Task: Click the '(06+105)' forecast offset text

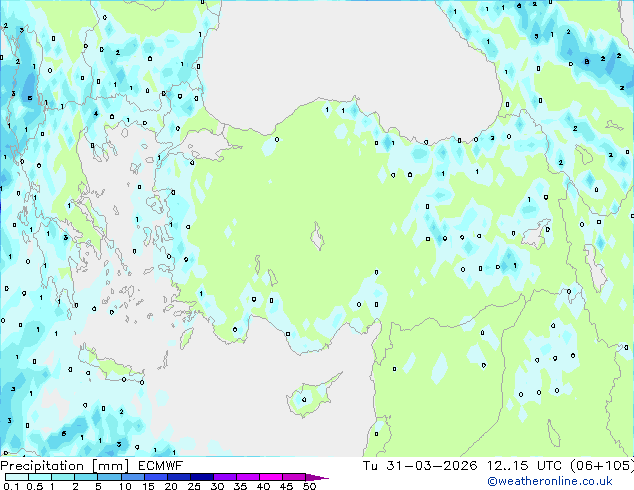Action: (602, 466)
